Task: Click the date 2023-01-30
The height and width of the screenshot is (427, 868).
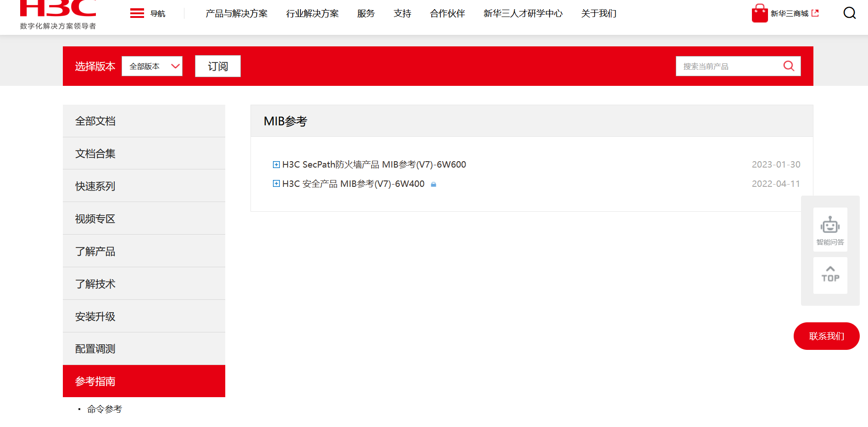Action: pyautogui.click(x=776, y=164)
